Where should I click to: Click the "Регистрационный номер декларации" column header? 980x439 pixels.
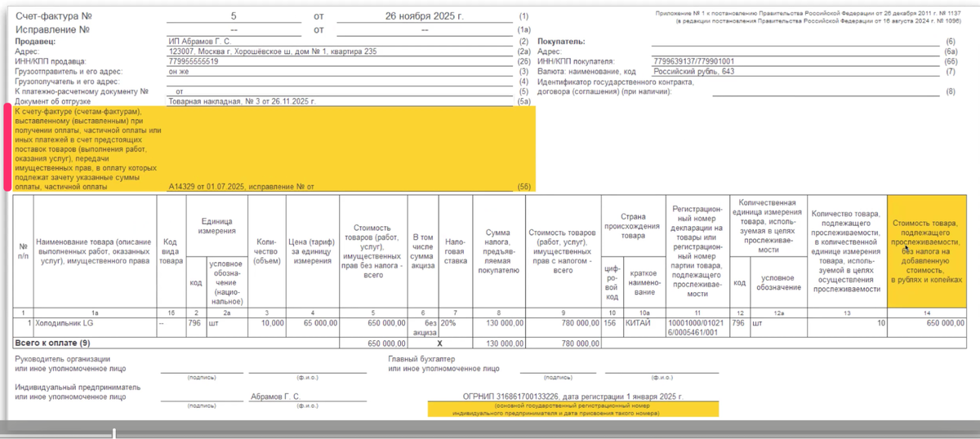click(697, 251)
